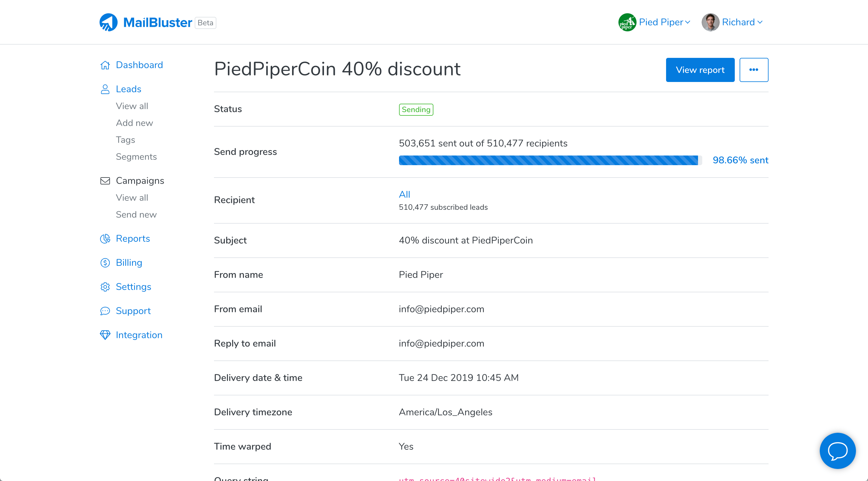Image resolution: width=868 pixels, height=481 pixels.
Task: Click the Campaigns envelope icon
Action: pos(105,181)
